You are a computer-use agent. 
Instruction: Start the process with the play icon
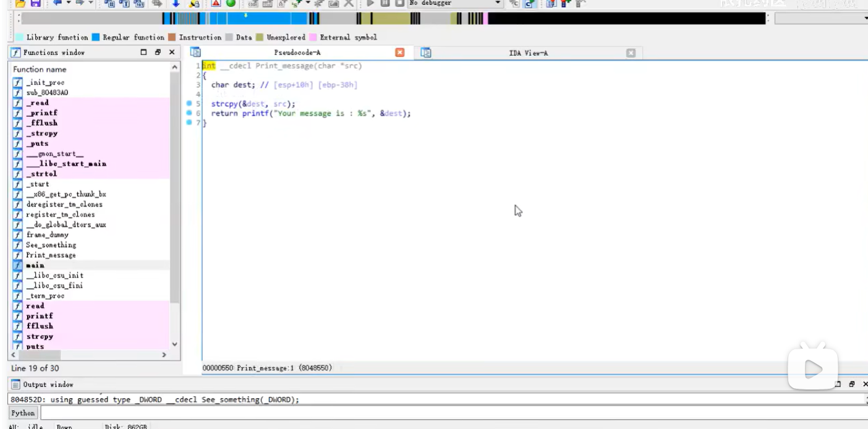pos(370,3)
